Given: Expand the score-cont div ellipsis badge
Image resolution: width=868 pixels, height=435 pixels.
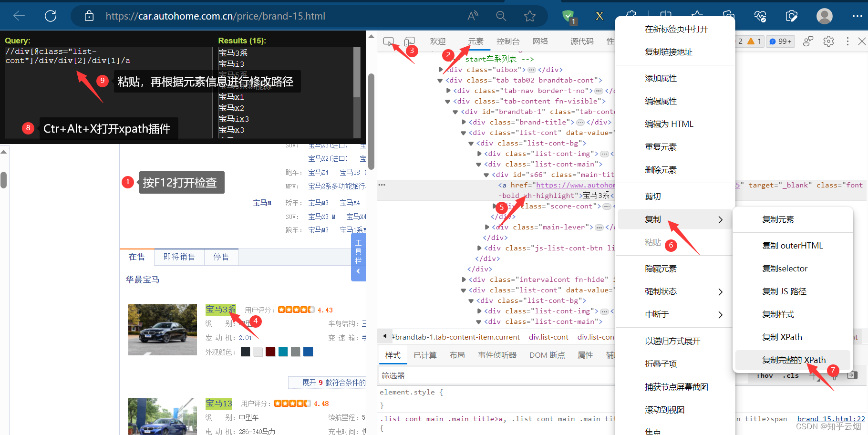Looking at the screenshot, I should pos(607,206).
